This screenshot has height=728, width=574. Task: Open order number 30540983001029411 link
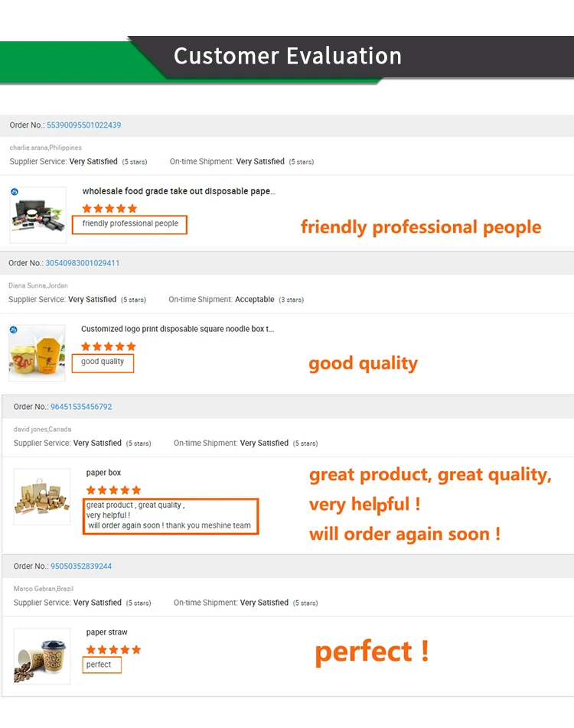(82, 263)
